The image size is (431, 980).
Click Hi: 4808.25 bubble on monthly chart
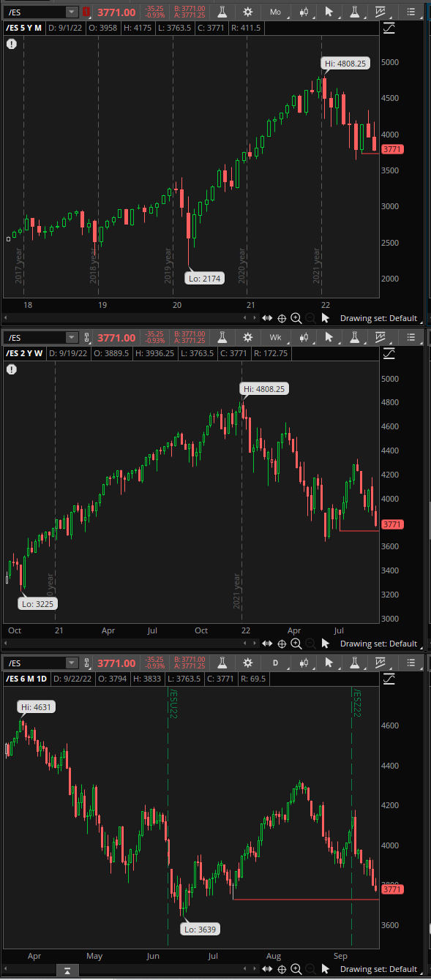[346, 64]
